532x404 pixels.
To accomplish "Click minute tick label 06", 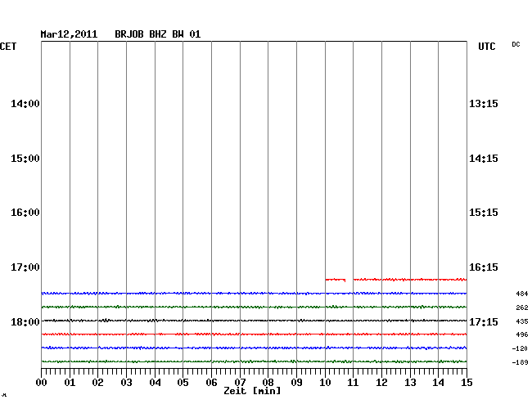I will click(x=211, y=383).
